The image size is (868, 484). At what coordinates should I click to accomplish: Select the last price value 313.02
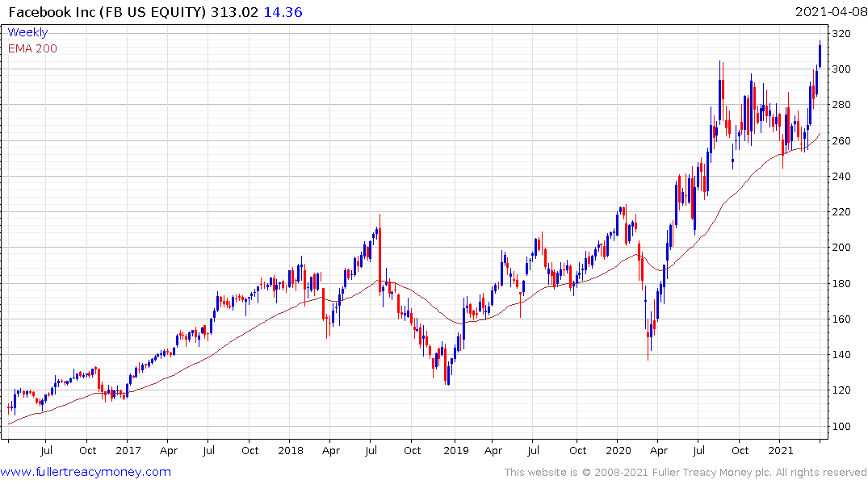pyautogui.click(x=234, y=12)
